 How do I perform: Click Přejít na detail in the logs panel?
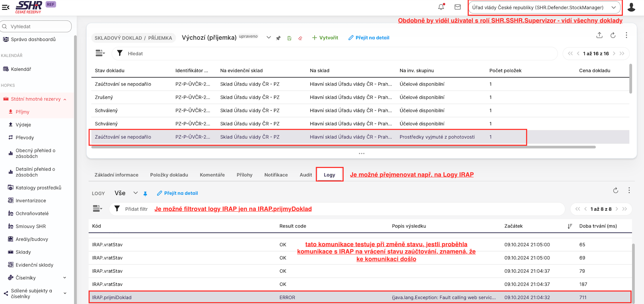coord(177,193)
